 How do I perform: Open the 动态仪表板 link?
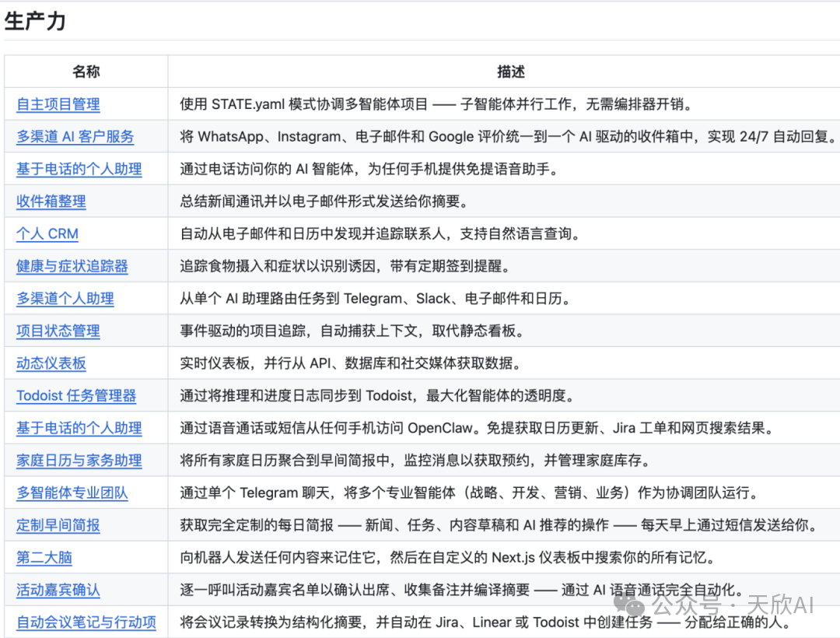point(51,363)
